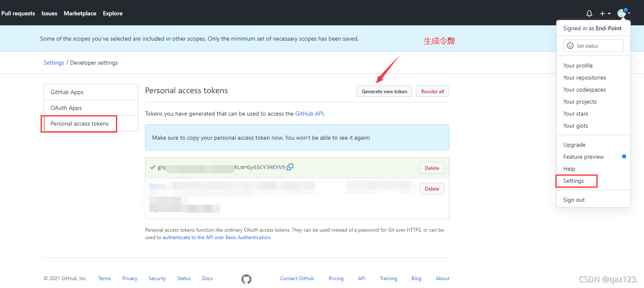644x288 pixels.
Task: Go to Marketplace in top navigation
Action: click(80, 13)
